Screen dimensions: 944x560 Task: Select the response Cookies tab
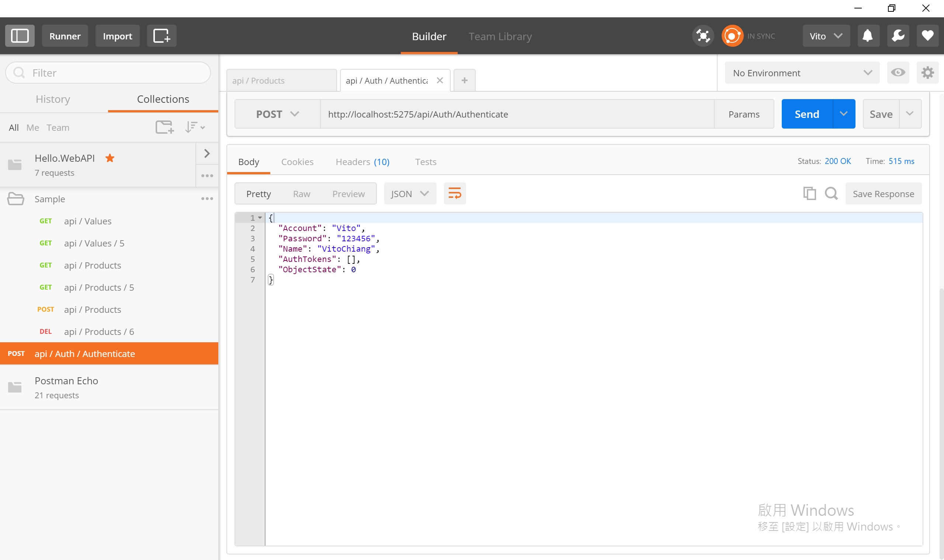[297, 161]
